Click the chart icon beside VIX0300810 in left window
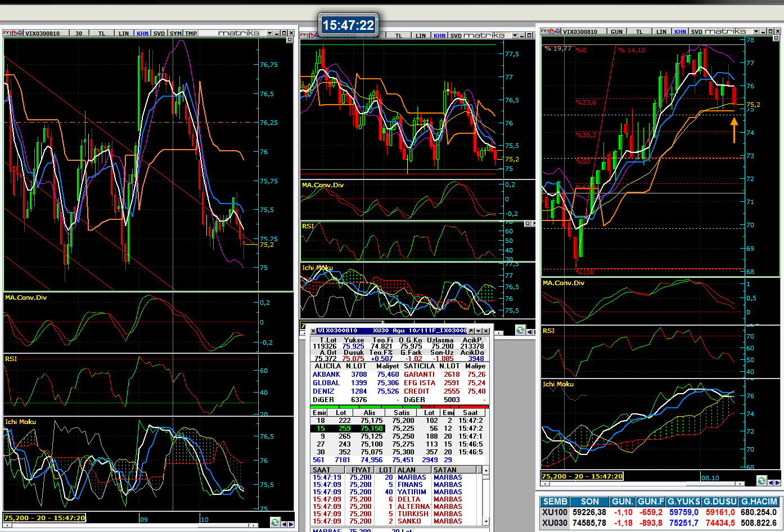 click(x=18, y=33)
